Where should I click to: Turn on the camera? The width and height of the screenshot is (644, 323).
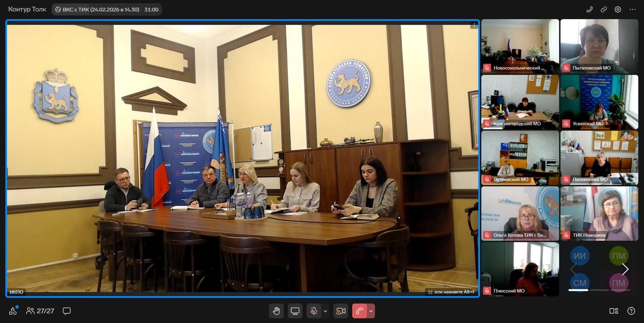[x=341, y=311]
